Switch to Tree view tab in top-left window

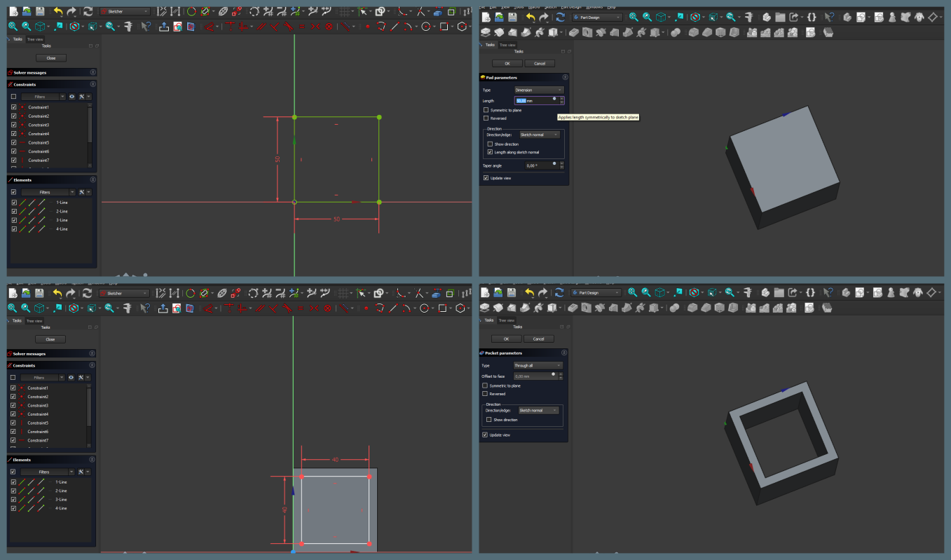point(35,39)
